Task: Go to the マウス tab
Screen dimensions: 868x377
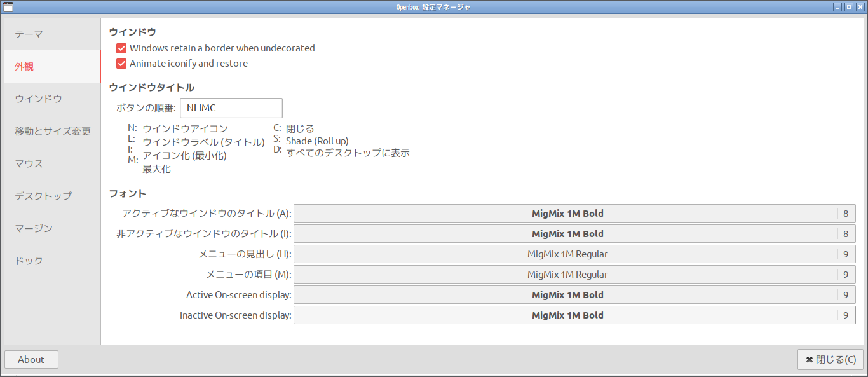Action: pos(51,164)
